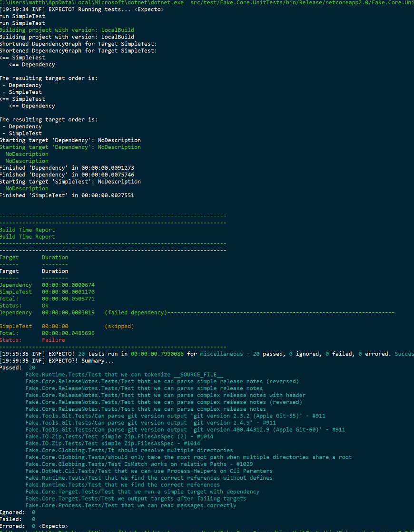
Task: Click "Starting target 'SimpleTest': NoDescription" line
Action: pyautogui.click(x=70, y=182)
